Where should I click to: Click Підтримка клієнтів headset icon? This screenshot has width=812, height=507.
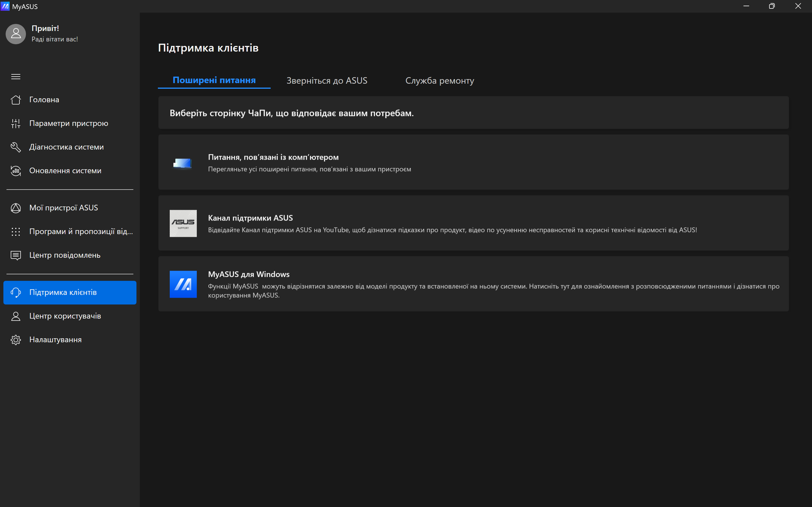16,292
